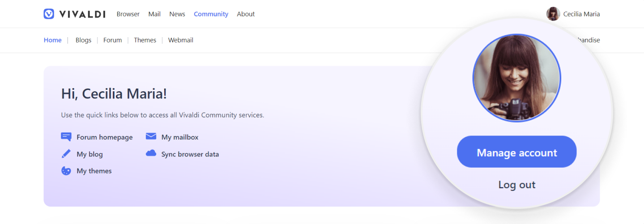Click Log out in the profile popup
644x224 pixels.
point(517,185)
